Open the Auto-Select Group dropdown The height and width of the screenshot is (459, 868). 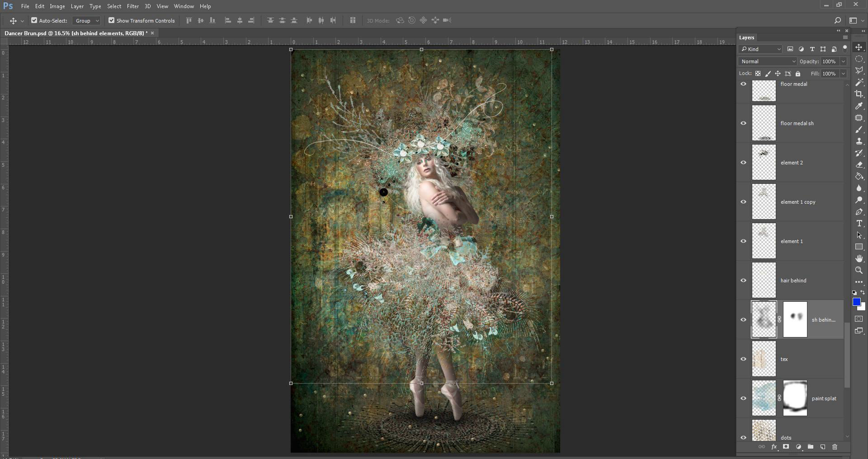coord(86,20)
